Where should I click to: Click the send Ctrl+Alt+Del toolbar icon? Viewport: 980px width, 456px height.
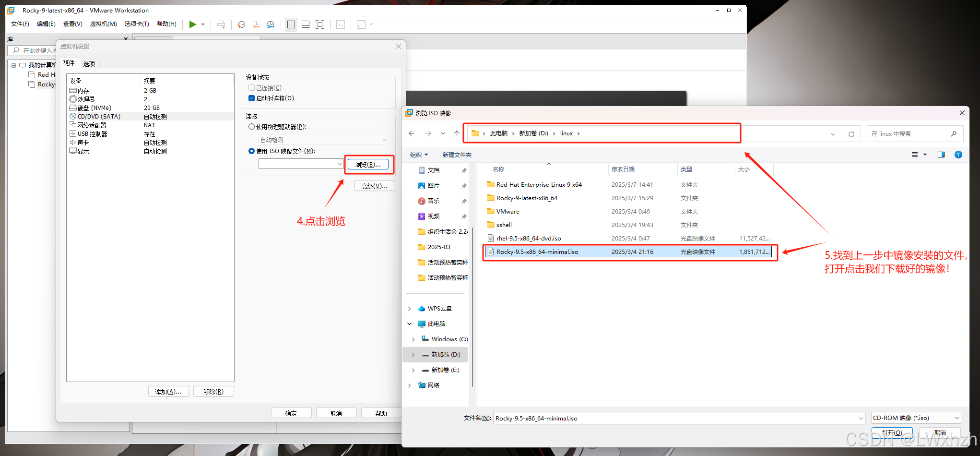[x=221, y=24]
